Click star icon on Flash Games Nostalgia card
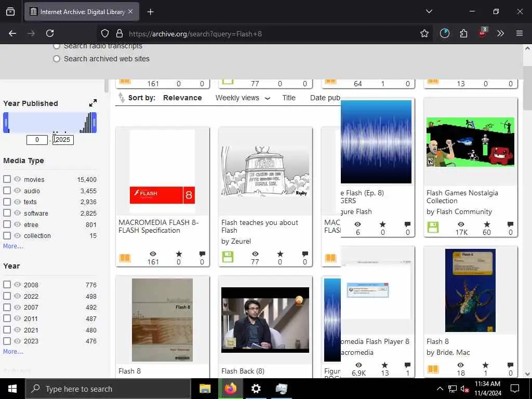 [x=487, y=224]
